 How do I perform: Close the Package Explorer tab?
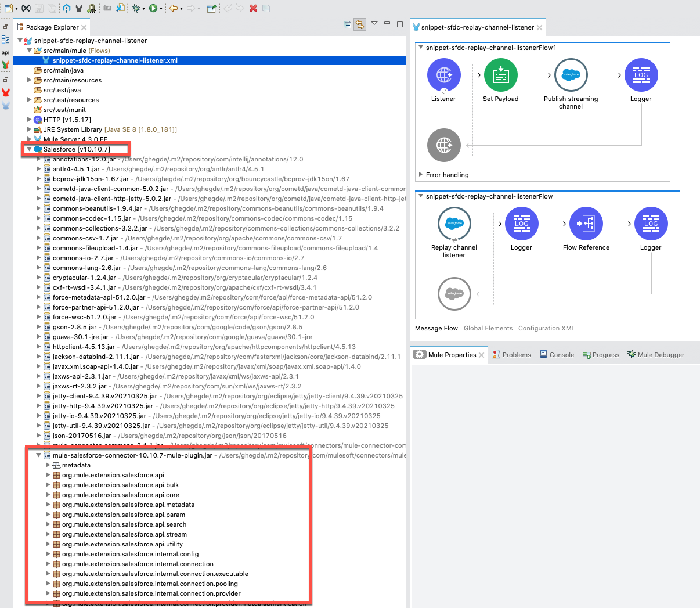tap(84, 27)
